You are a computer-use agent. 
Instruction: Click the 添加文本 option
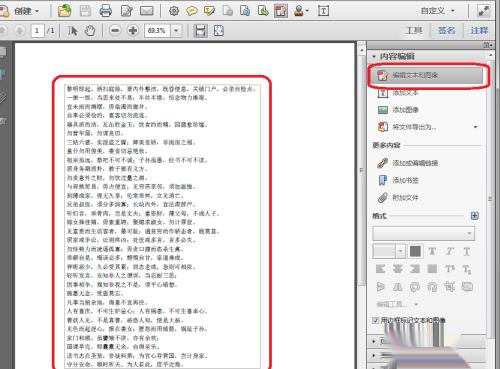[x=405, y=92]
